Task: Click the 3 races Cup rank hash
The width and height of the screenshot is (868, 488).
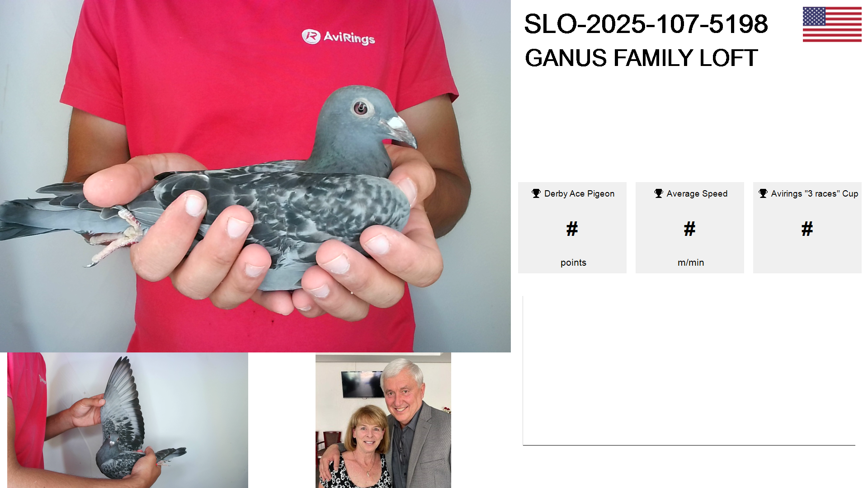Action: click(807, 229)
